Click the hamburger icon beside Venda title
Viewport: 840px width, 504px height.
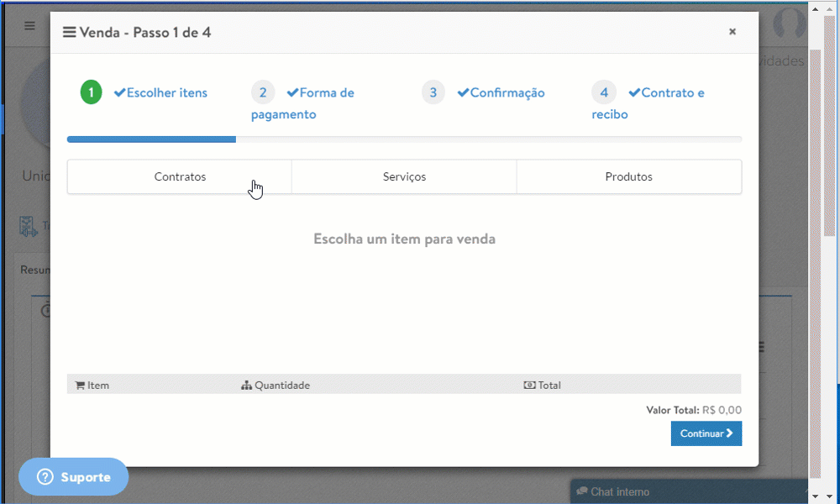click(70, 33)
